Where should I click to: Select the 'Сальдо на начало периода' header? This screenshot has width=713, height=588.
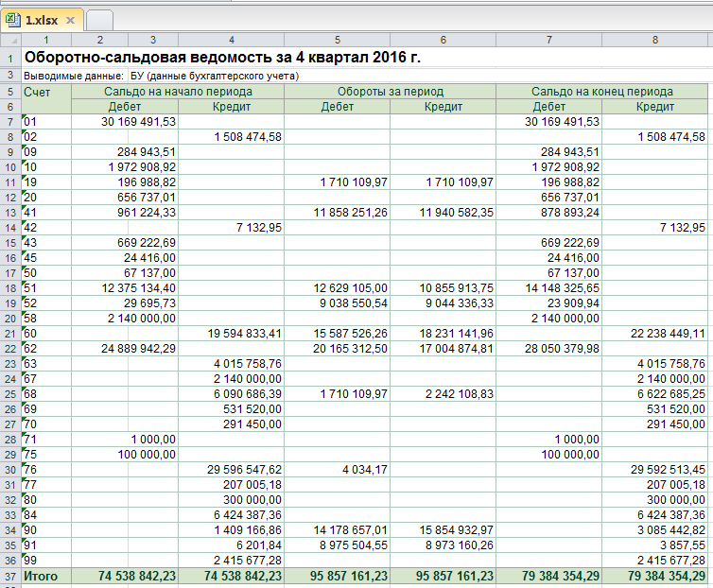pos(179,92)
